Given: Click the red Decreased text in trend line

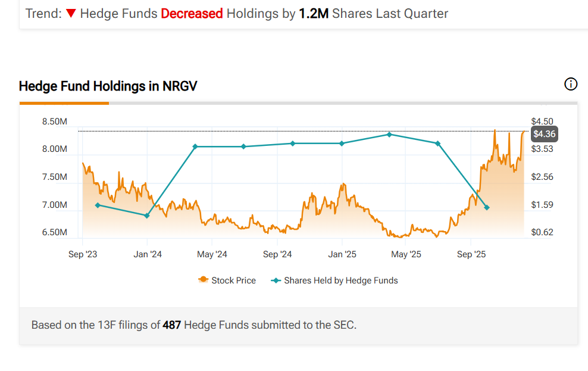Looking at the screenshot, I should click(x=192, y=13).
